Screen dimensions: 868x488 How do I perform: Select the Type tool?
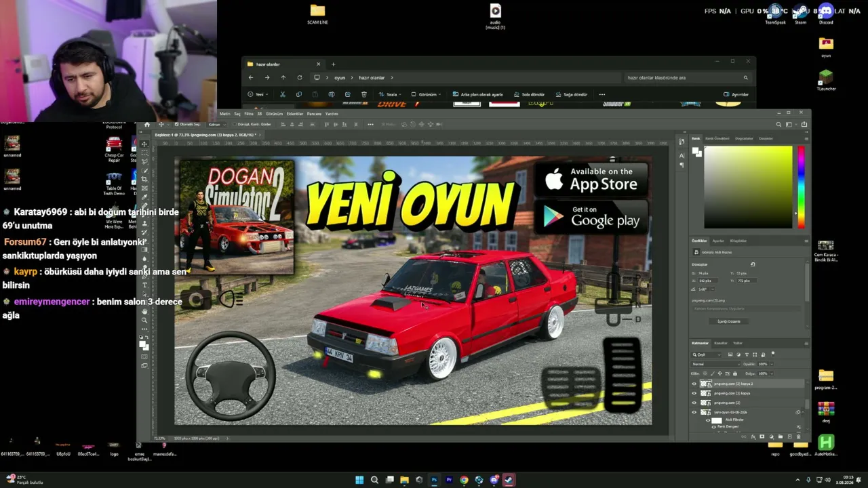click(x=144, y=285)
